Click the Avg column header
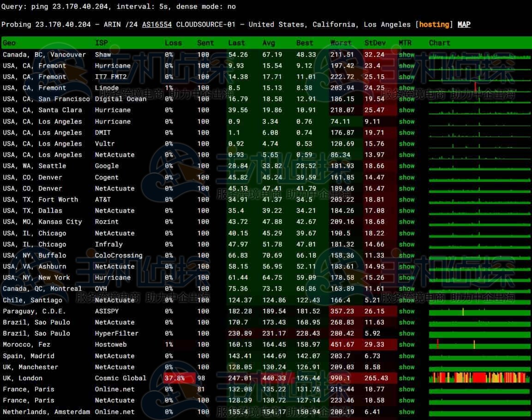Viewport: 532px width, 420px height. point(269,43)
